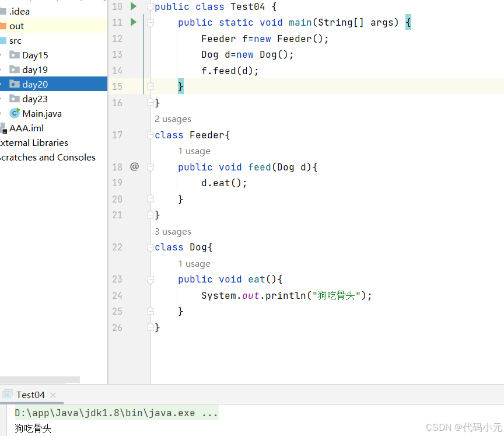Click fold end marker on line 20
The width and height of the screenshot is (504, 436).
click(x=150, y=198)
